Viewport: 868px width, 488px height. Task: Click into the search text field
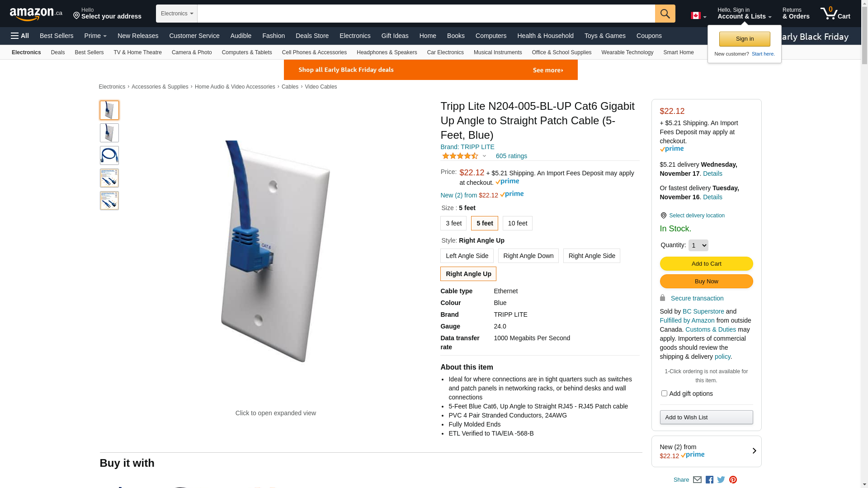[x=426, y=14]
